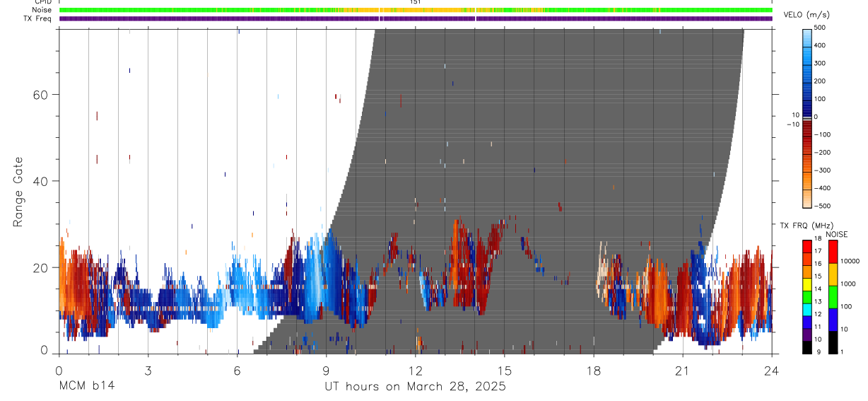Click the x-axis hour tick label 21
Image resolution: width=868 pixels, height=401 pixels.
pyautogui.click(x=683, y=370)
